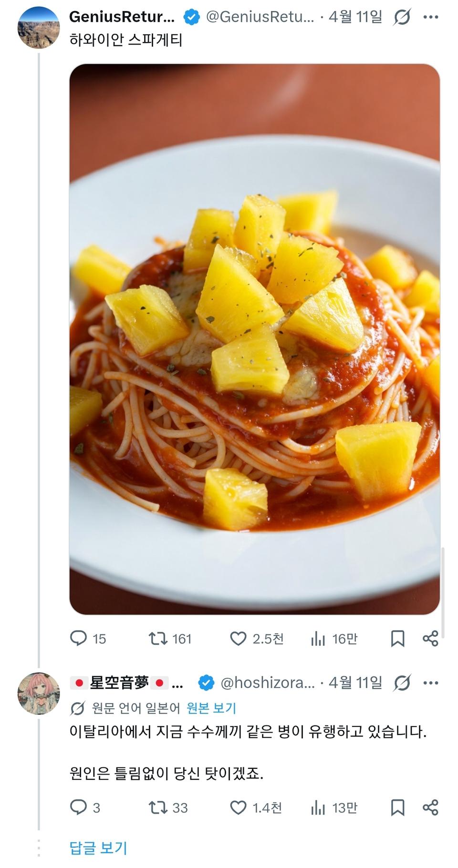Open more options for GeniusRetur post

point(430,17)
